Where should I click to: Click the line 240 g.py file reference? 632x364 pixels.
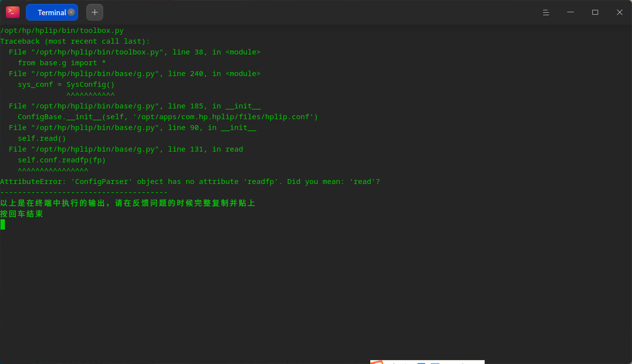tap(135, 74)
